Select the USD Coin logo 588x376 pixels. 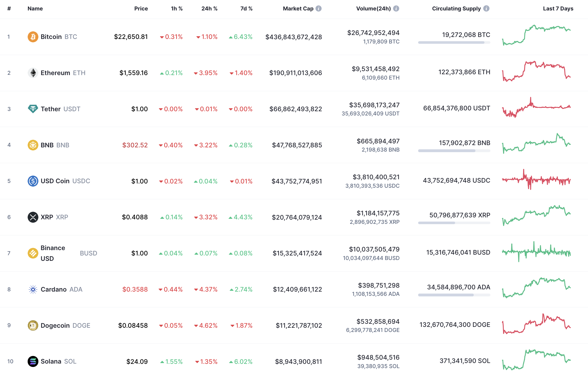pyautogui.click(x=33, y=181)
